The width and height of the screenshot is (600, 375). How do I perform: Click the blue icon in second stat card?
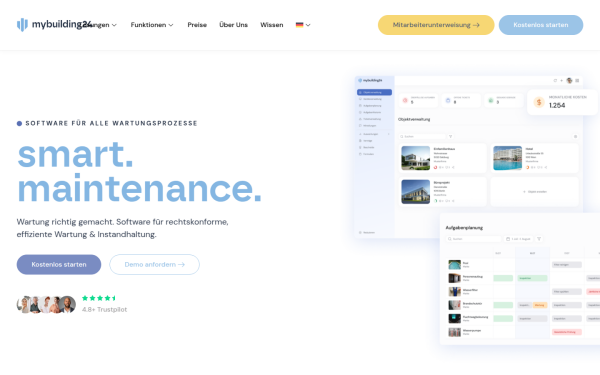[x=448, y=100]
